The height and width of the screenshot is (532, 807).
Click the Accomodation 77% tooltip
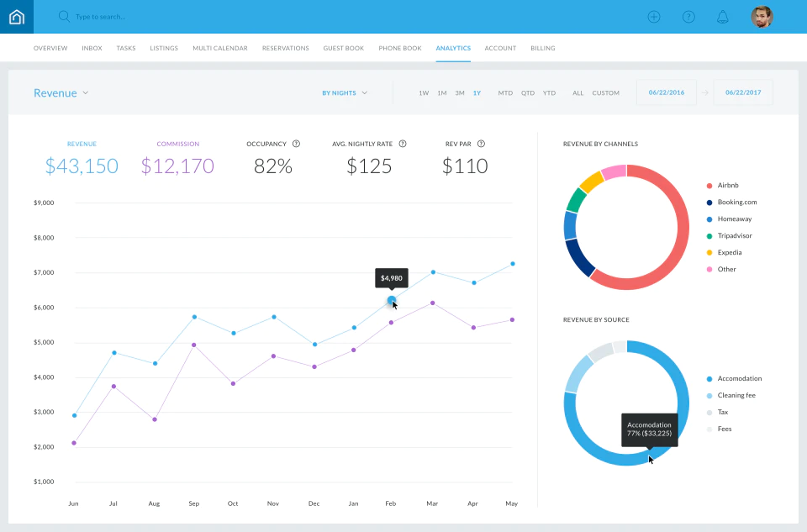coord(650,429)
